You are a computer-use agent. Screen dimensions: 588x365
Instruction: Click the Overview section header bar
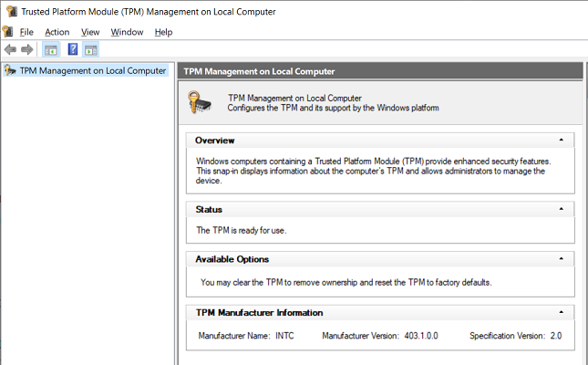click(x=365, y=141)
